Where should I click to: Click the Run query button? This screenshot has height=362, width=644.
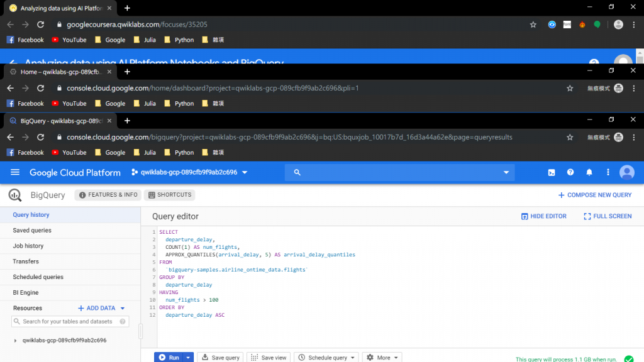(169, 358)
